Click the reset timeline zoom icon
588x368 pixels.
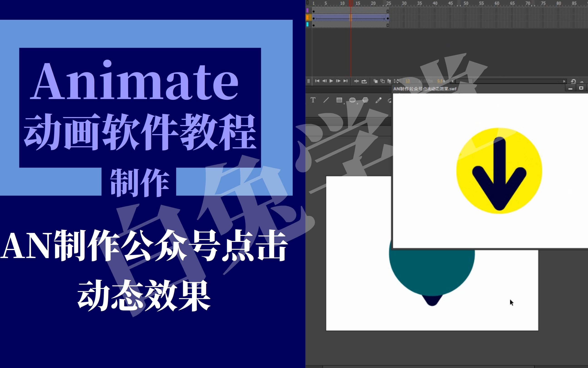(x=573, y=81)
